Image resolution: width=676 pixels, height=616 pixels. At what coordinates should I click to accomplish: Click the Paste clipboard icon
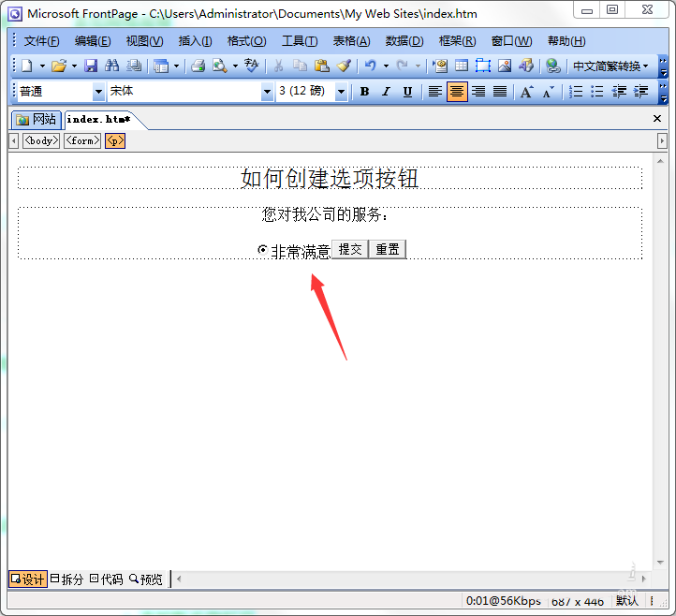(x=322, y=66)
